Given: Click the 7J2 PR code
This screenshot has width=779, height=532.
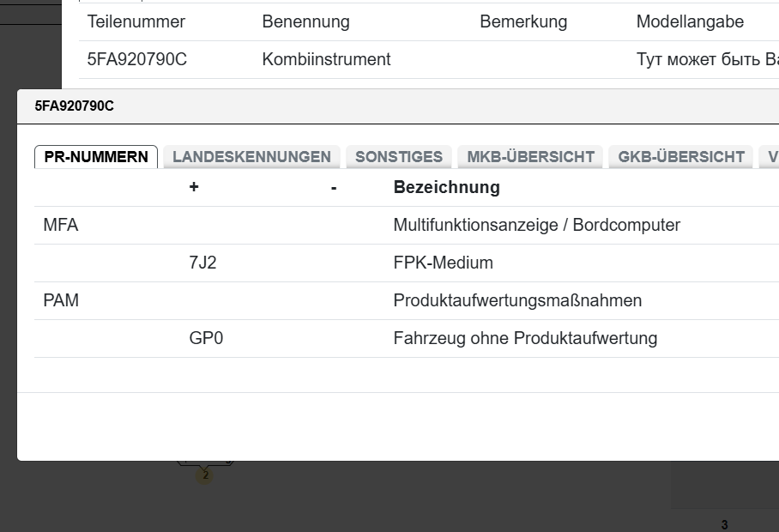Looking at the screenshot, I should tap(202, 263).
